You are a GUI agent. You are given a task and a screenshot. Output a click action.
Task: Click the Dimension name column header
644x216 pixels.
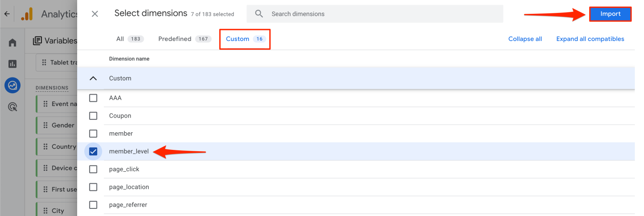click(129, 59)
